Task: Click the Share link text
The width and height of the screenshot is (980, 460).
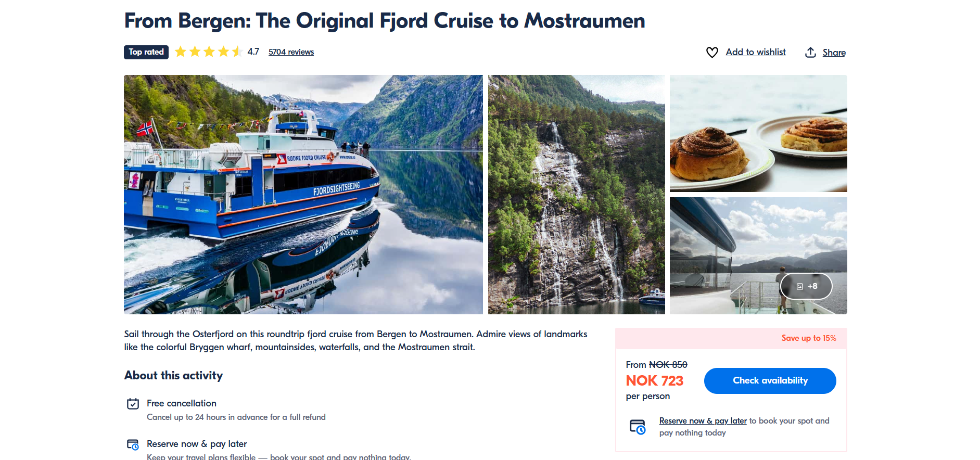Action: tap(834, 53)
